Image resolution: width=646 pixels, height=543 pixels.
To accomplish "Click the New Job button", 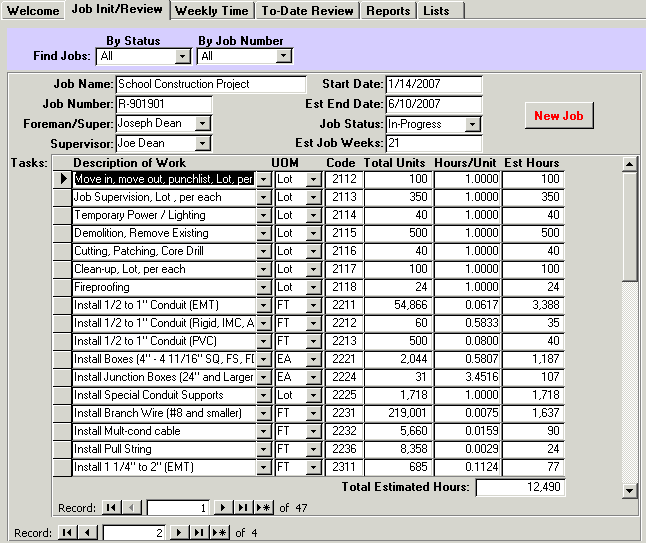I will [559, 116].
